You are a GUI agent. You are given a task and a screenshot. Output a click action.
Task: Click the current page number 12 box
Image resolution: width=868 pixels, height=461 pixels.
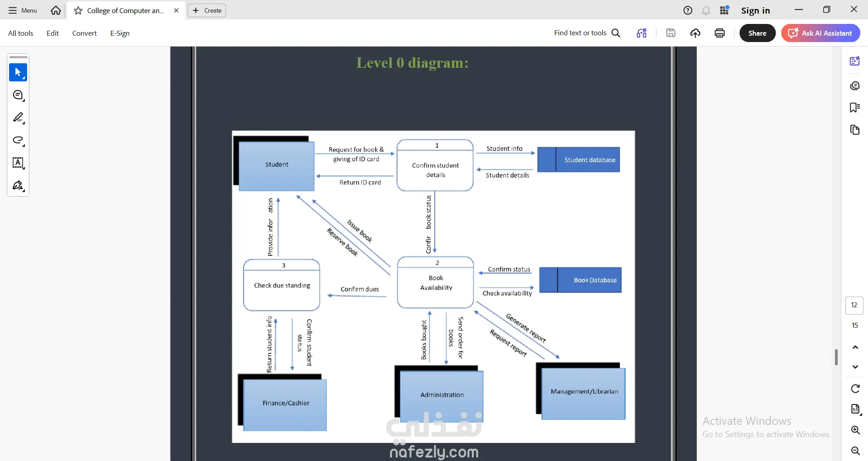[854, 305]
